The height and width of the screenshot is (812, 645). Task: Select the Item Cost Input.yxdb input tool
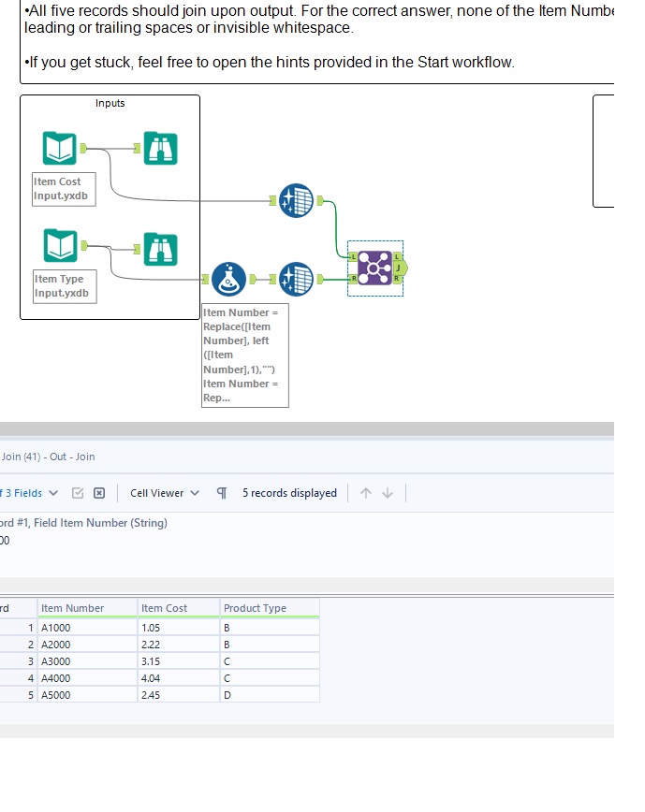click(x=58, y=148)
